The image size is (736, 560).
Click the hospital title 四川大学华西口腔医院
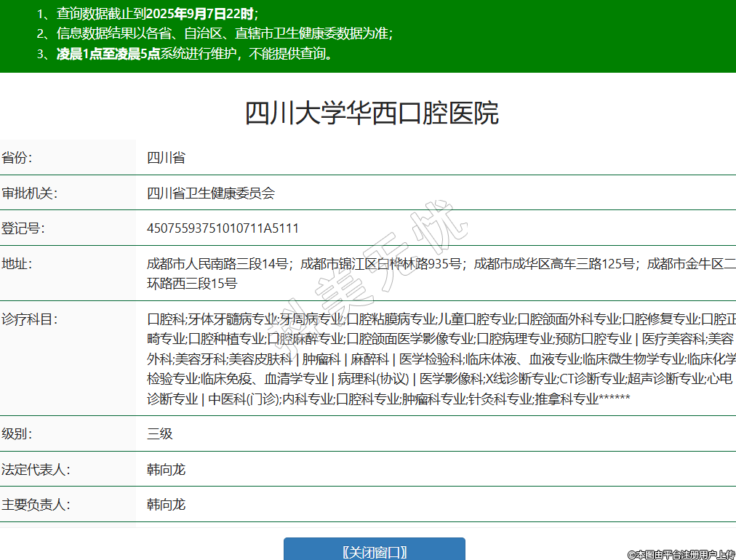(x=372, y=114)
